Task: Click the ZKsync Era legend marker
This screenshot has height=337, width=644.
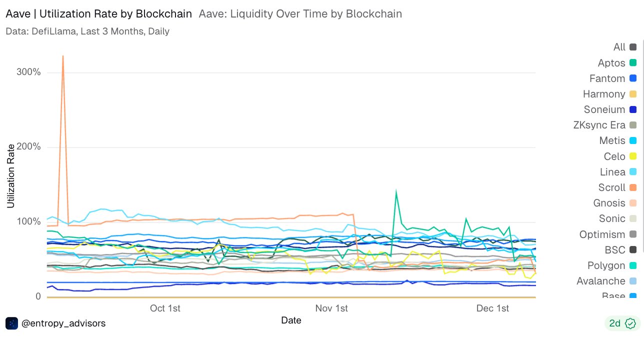Action: tap(633, 125)
